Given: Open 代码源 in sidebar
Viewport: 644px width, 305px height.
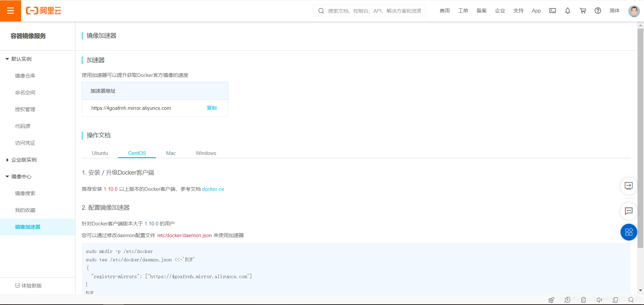Looking at the screenshot, I should click(22, 126).
